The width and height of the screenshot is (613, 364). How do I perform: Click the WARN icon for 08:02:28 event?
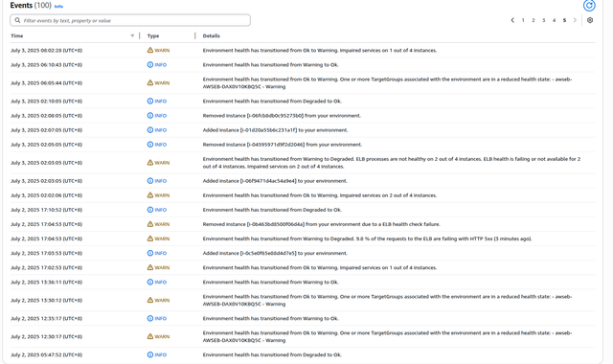[x=150, y=50]
